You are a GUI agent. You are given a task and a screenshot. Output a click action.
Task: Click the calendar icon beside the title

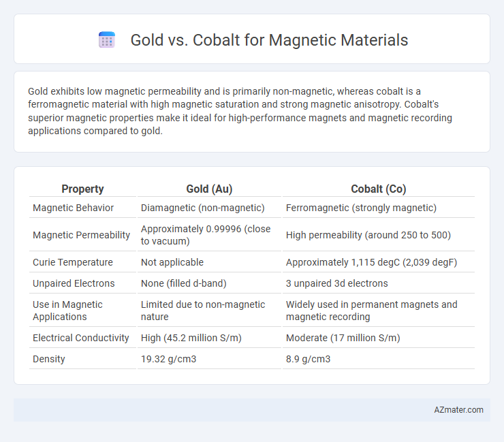[107, 40]
